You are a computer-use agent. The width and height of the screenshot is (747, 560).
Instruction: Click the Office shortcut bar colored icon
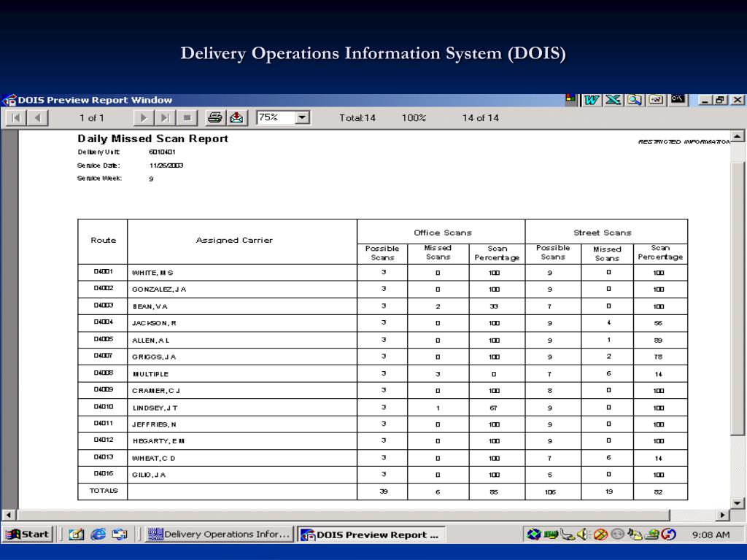point(570,98)
